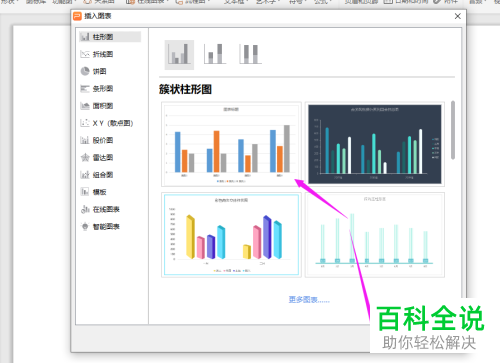Pick the default blue-orange-gray column chart thumbnail
This screenshot has height=363, width=500.
[231, 144]
